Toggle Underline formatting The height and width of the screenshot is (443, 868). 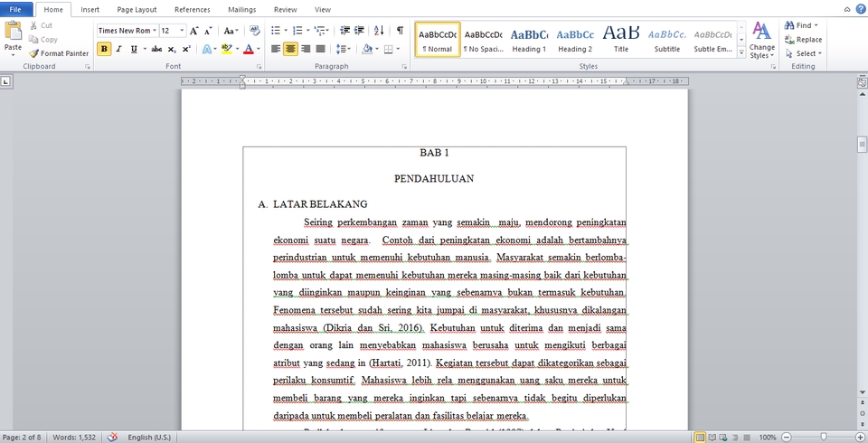pos(134,49)
